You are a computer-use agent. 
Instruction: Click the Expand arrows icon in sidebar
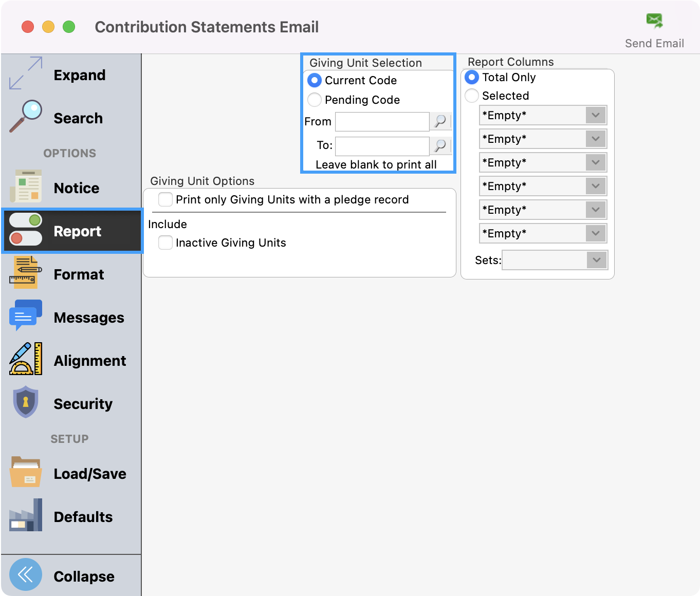point(26,73)
